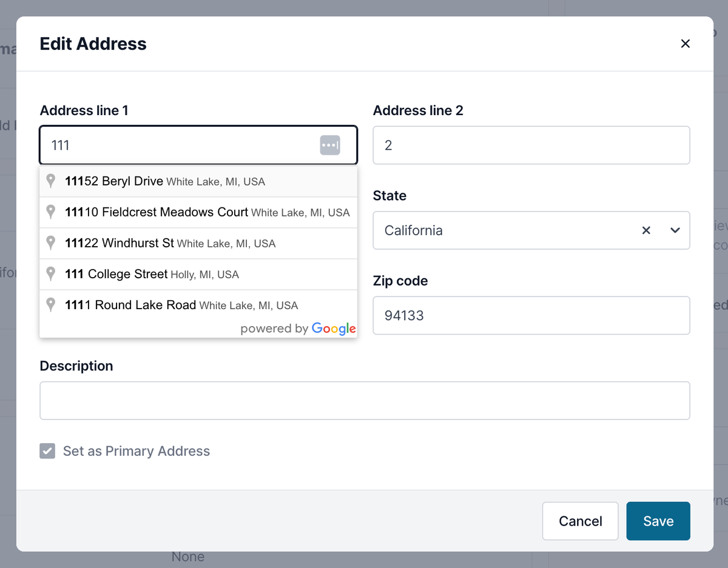Clear the California state selection
The height and width of the screenshot is (568, 728).
(x=646, y=230)
